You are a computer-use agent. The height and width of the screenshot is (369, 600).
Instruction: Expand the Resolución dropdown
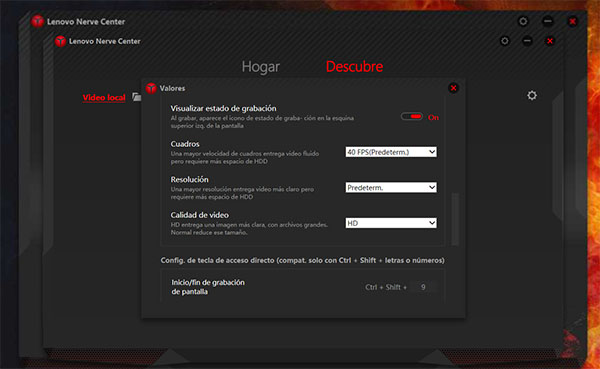tap(391, 188)
